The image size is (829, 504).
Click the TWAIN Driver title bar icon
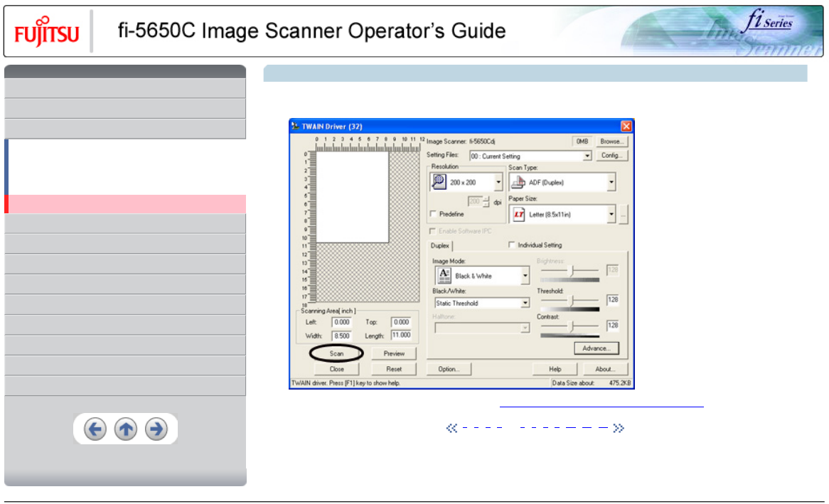(x=295, y=127)
